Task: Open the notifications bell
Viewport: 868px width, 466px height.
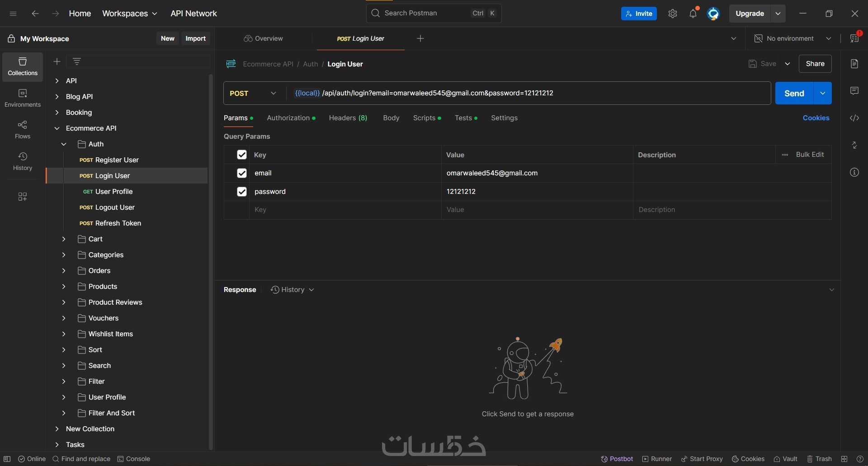Action: click(693, 14)
